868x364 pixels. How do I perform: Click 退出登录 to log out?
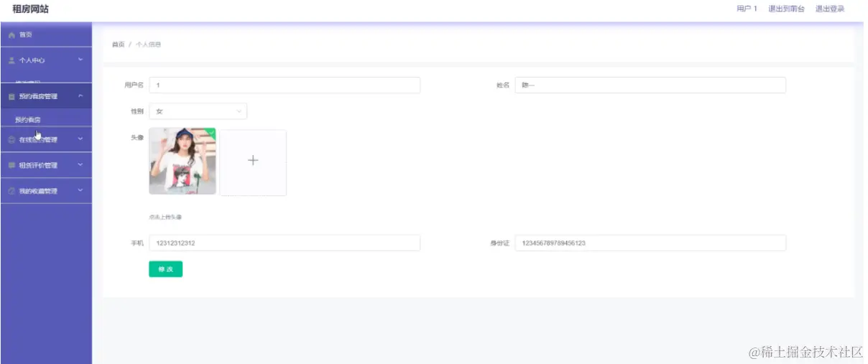pyautogui.click(x=829, y=9)
